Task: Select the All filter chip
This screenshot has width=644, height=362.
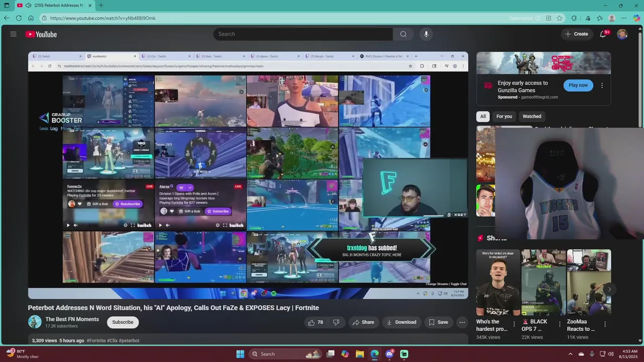Action: pyautogui.click(x=483, y=116)
